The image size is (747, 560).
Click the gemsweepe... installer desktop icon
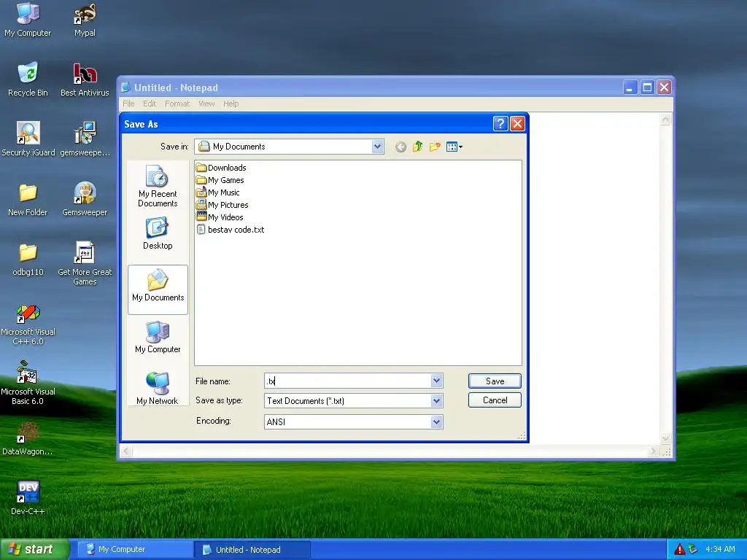click(x=85, y=139)
